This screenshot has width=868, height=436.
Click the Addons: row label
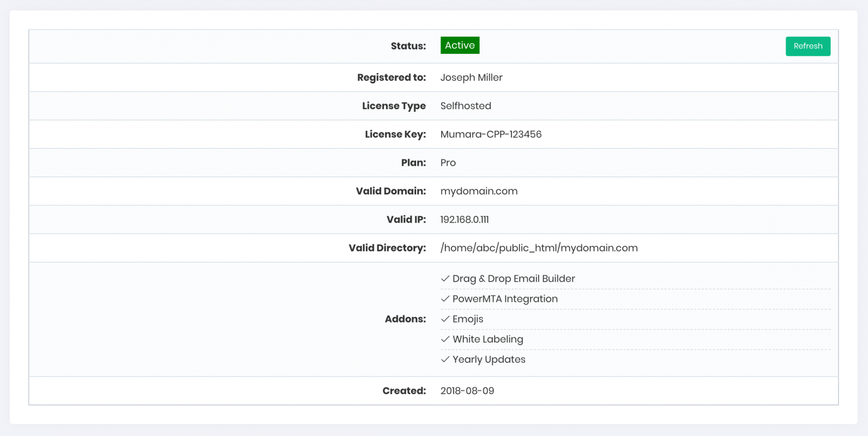click(405, 319)
